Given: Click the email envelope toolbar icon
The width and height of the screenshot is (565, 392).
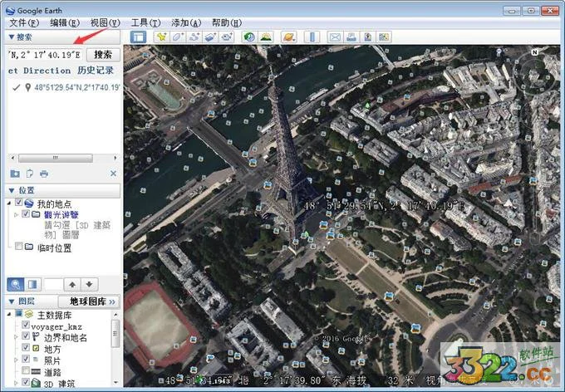Looking at the screenshot, I should 335,37.
